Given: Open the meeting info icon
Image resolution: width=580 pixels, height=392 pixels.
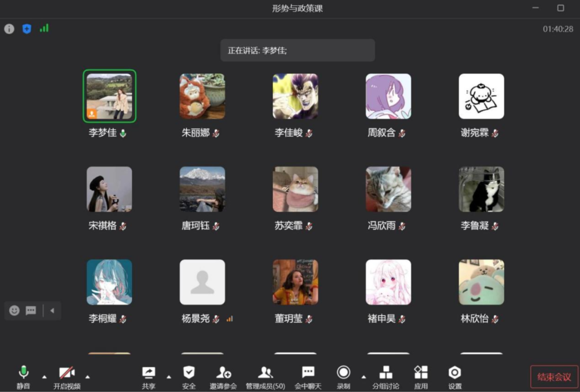Looking at the screenshot, I should point(9,29).
